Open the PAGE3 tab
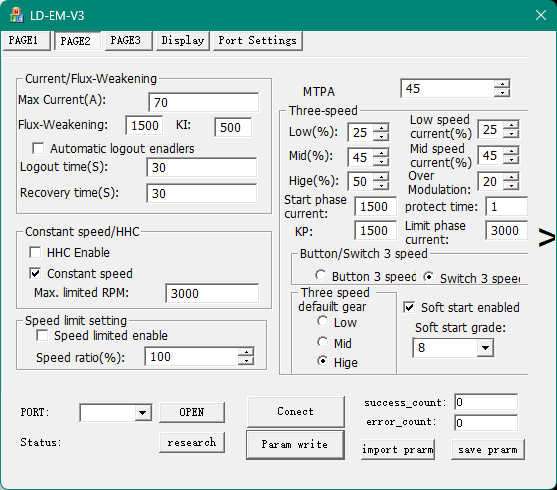This screenshot has height=490, width=557. click(x=128, y=41)
